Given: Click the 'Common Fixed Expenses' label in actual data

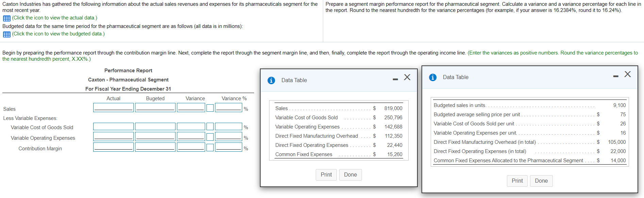Looking at the screenshot, I should (304, 154).
